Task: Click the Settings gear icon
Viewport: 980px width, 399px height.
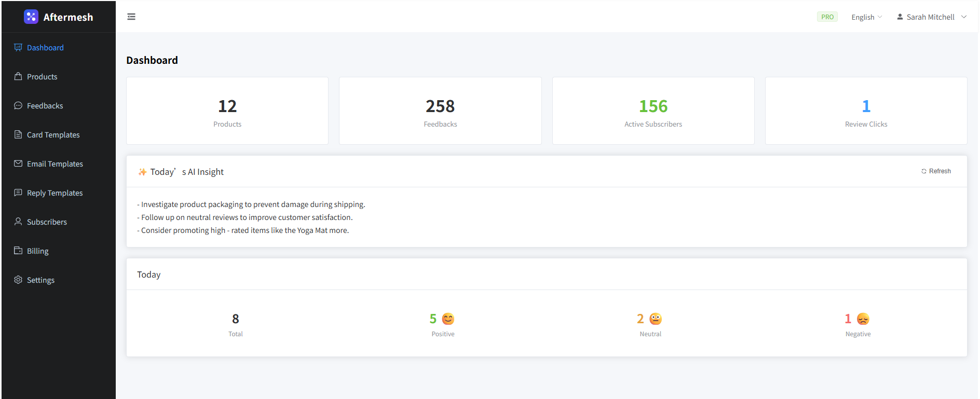Action: click(18, 280)
